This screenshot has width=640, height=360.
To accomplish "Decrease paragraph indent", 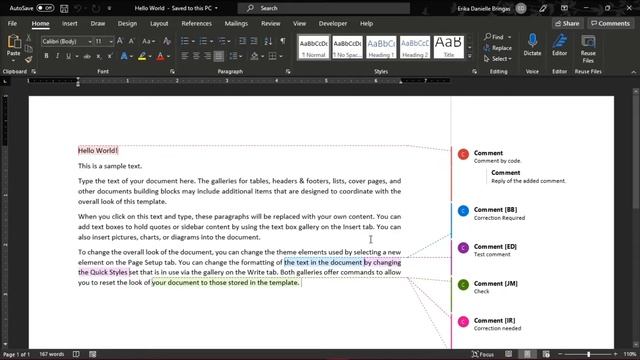I will (x=242, y=41).
